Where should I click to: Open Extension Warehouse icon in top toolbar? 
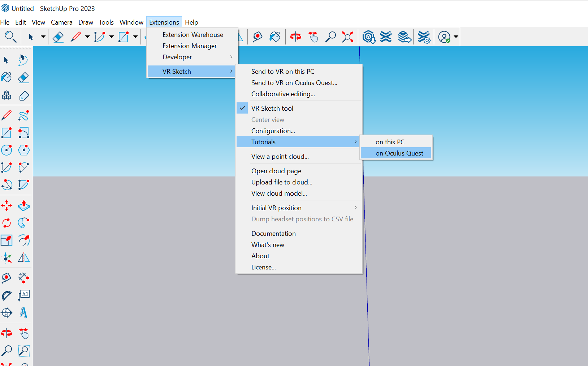(386, 37)
